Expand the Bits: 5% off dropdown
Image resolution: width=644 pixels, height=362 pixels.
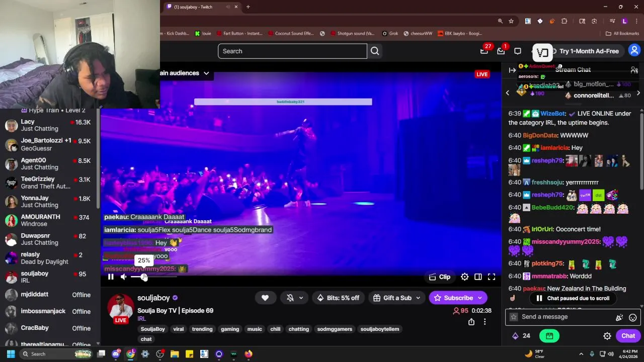click(338, 298)
